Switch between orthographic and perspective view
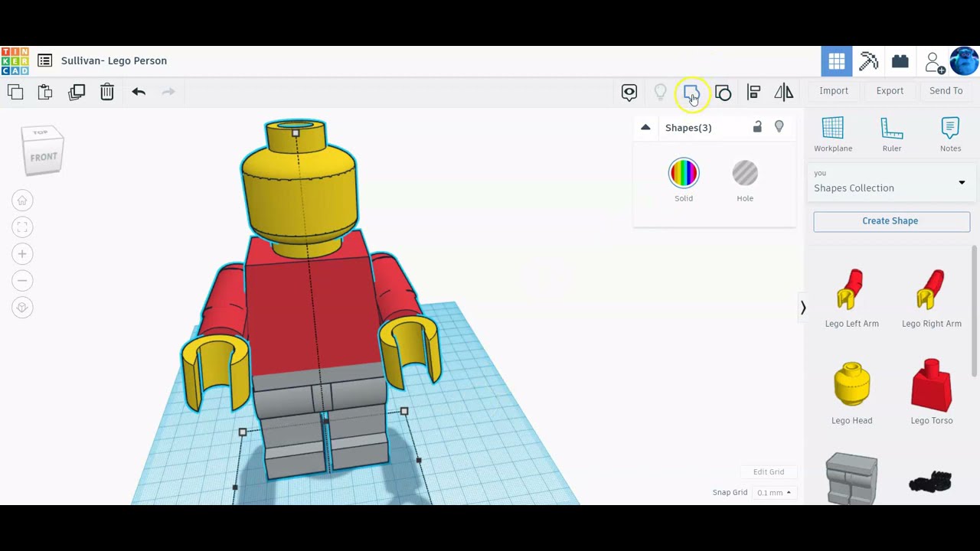 click(22, 308)
